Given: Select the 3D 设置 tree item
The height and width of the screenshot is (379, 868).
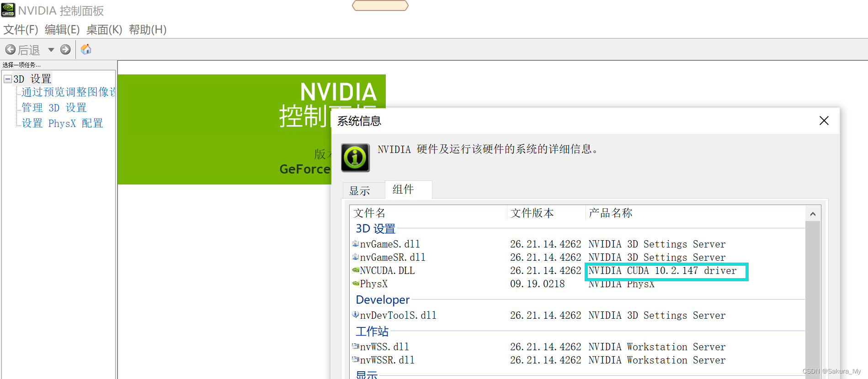Looking at the screenshot, I should point(32,79).
